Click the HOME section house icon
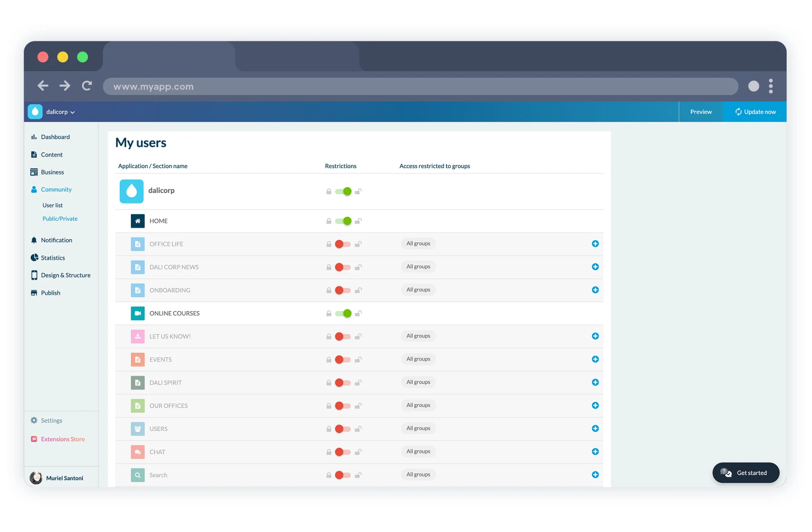Image resolution: width=812 pixels, height=532 pixels. 138,221
